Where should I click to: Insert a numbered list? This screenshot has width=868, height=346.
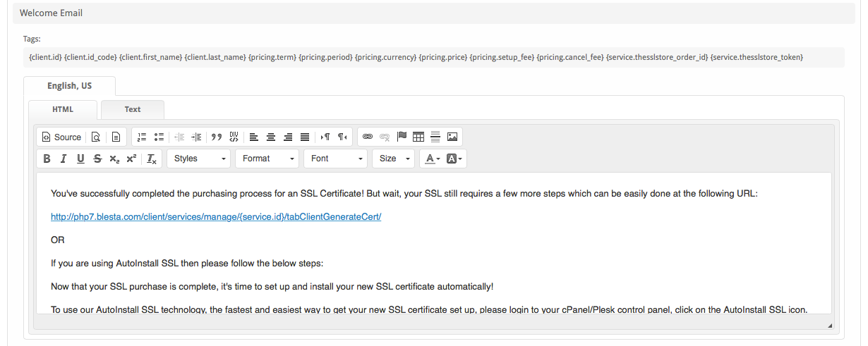pyautogui.click(x=141, y=137)
